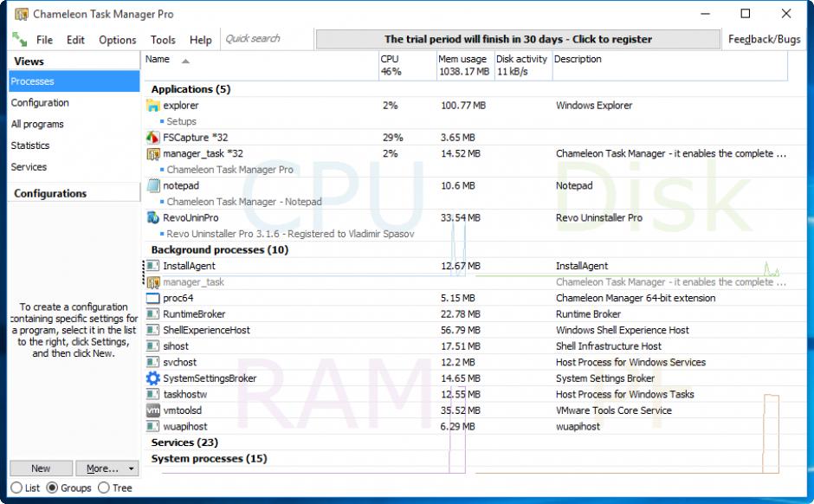Click the Chameleon title bar app icon

22,14
